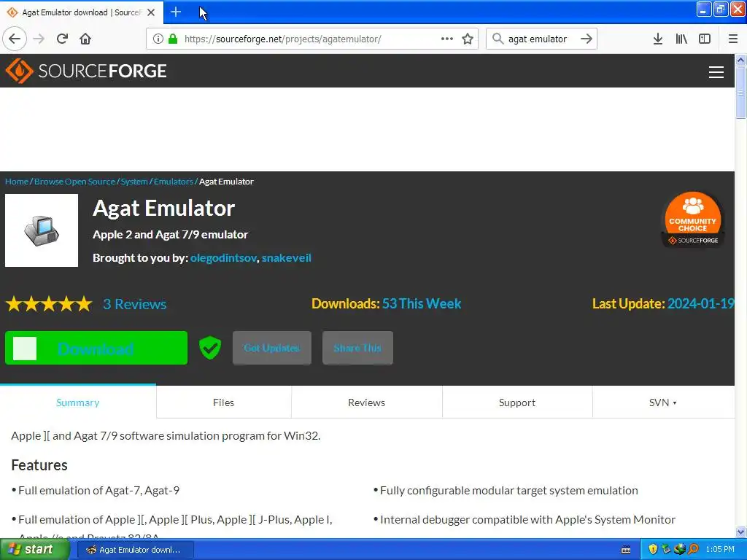Image resolution: width=747 pixels, height=560 pixels.
Task: Expand the SVN dropdown tab
Action: tap(662, 402)
